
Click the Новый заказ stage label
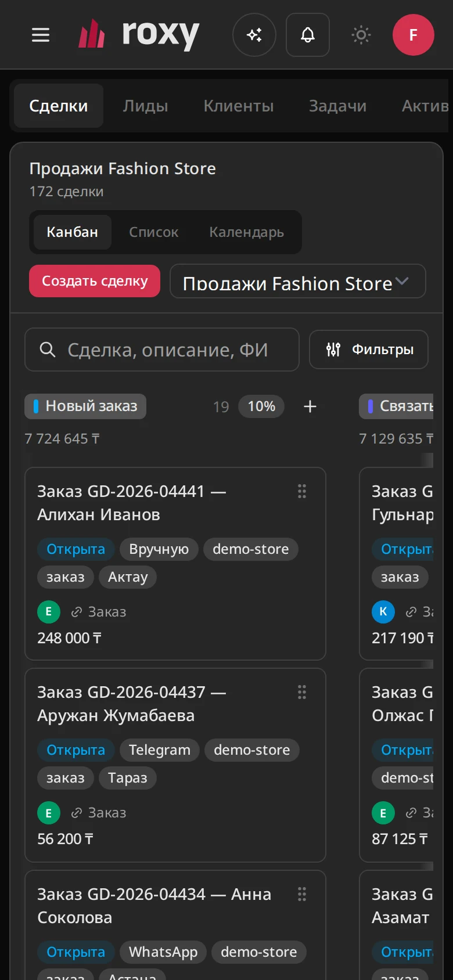85,406
